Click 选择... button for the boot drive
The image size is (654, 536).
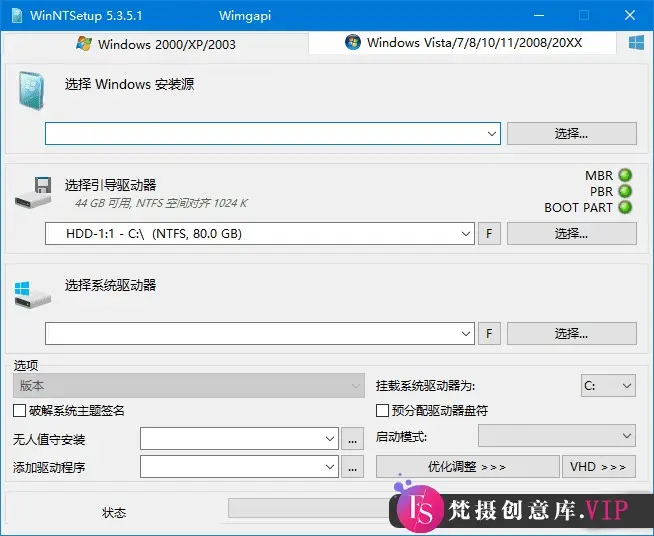[572, 234]
